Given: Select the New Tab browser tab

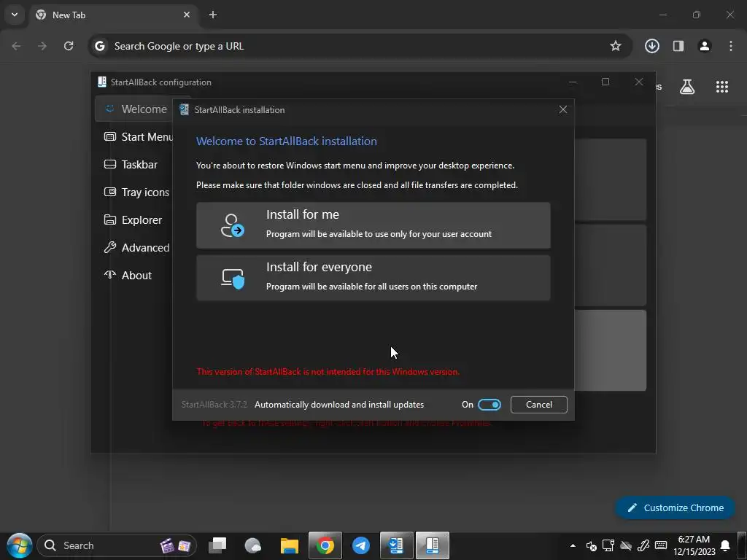Looking at the screenshot, I should click(113, 15).
